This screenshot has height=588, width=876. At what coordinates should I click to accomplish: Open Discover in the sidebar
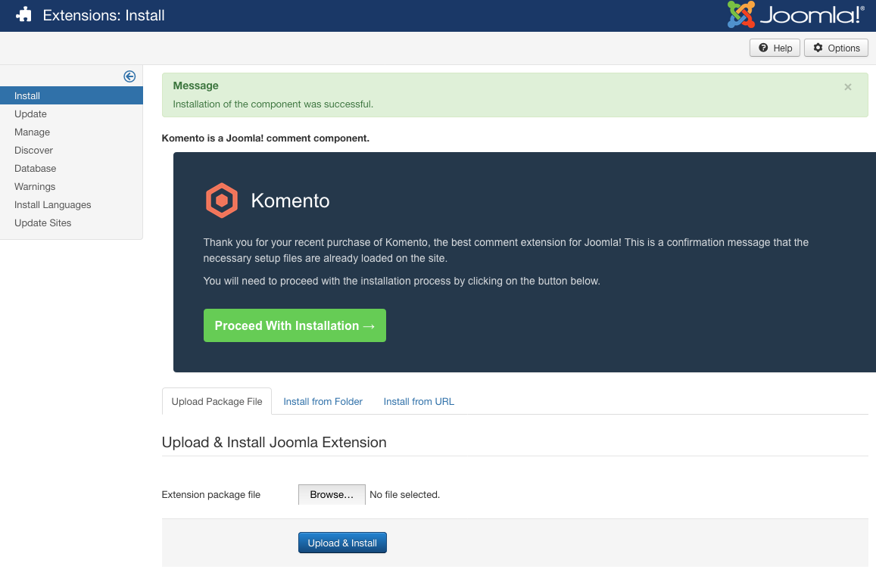(33, 150)
